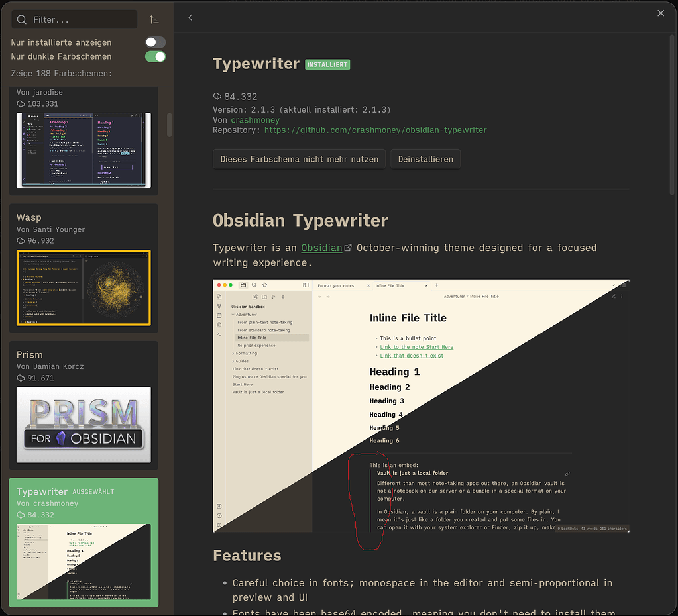Click the version line showing 2.1.3
Screen dimensions: 678x616
302,109
